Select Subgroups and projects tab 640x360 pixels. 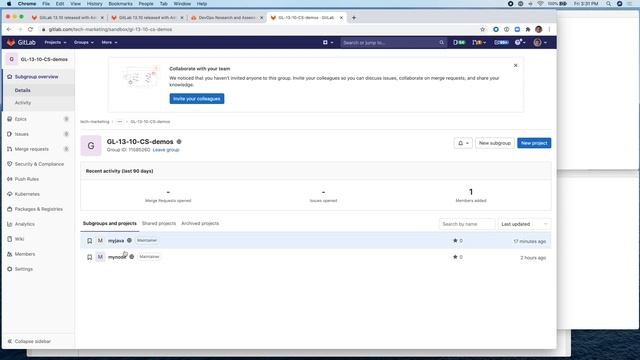pyautogui.click(x=109, y=224)
